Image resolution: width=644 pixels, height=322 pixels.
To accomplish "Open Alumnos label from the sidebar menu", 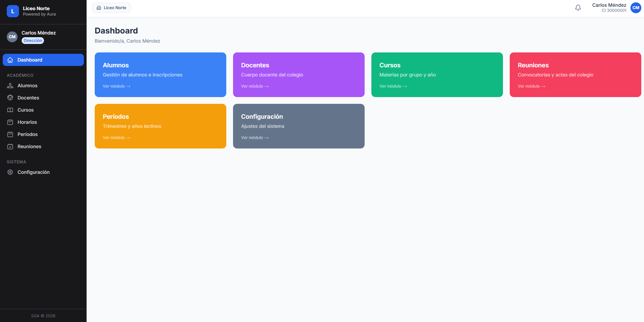I will click(x=27, y=86).
